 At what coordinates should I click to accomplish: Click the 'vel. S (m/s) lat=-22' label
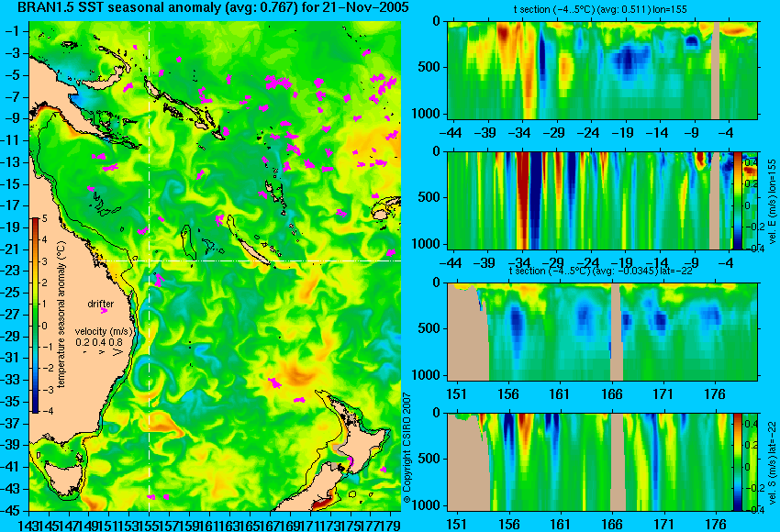coord(772,462)
